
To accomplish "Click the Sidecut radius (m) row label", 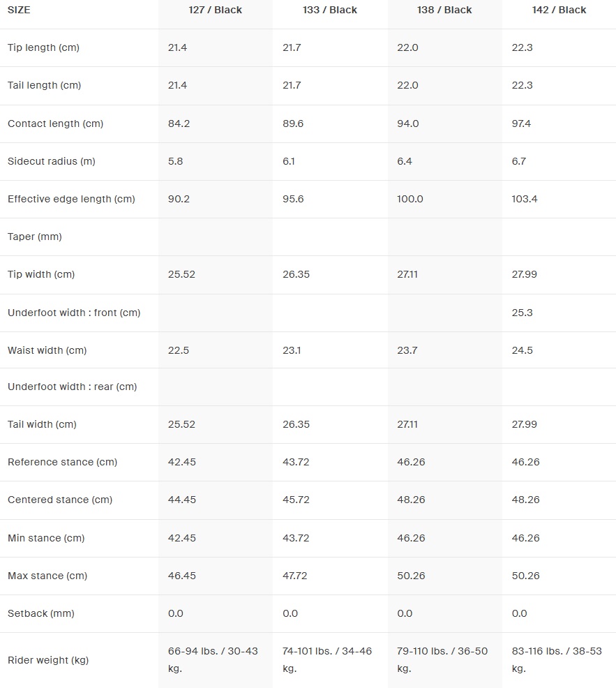I will [52, 161].
